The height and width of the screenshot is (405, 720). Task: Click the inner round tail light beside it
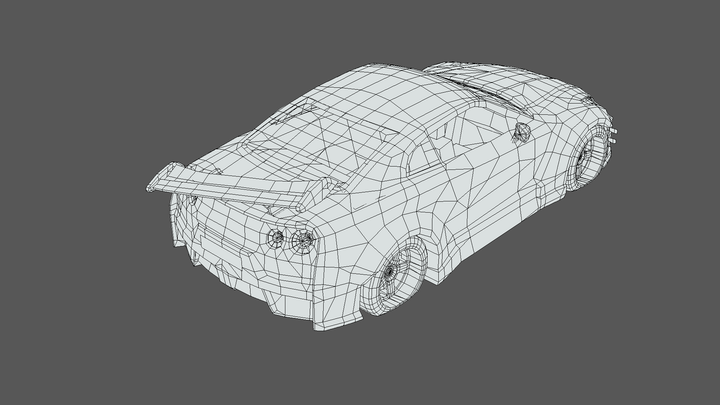(276, 237)
